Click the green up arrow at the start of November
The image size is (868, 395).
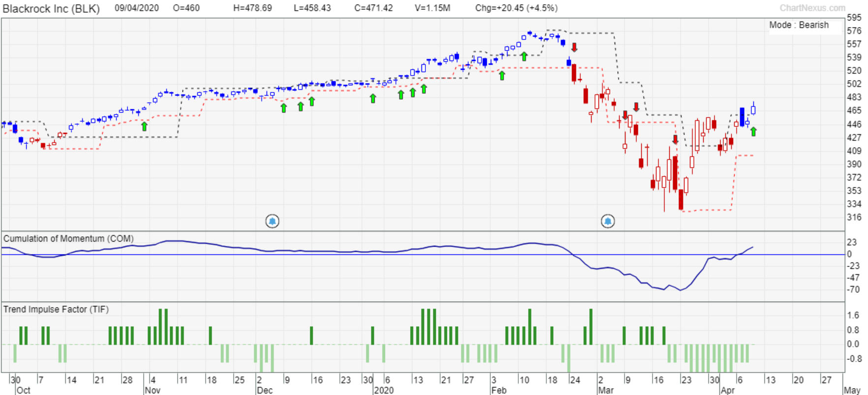click(144, 126)
